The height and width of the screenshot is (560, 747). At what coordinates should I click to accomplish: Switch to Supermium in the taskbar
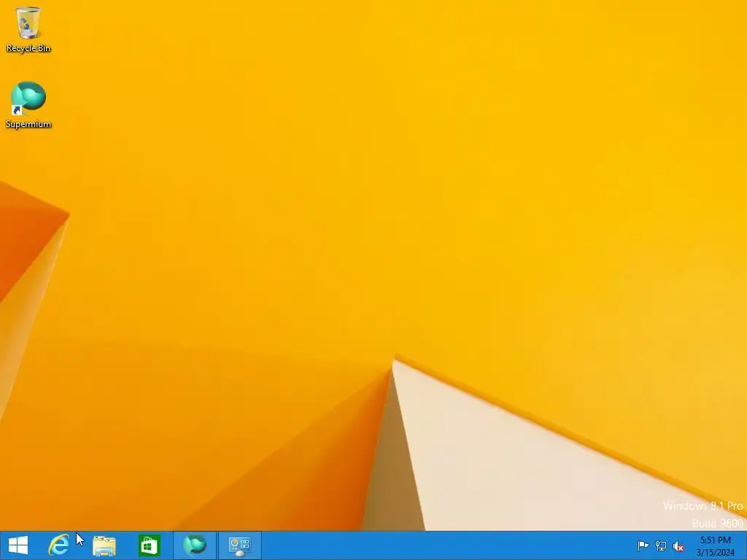pos(194,545)
